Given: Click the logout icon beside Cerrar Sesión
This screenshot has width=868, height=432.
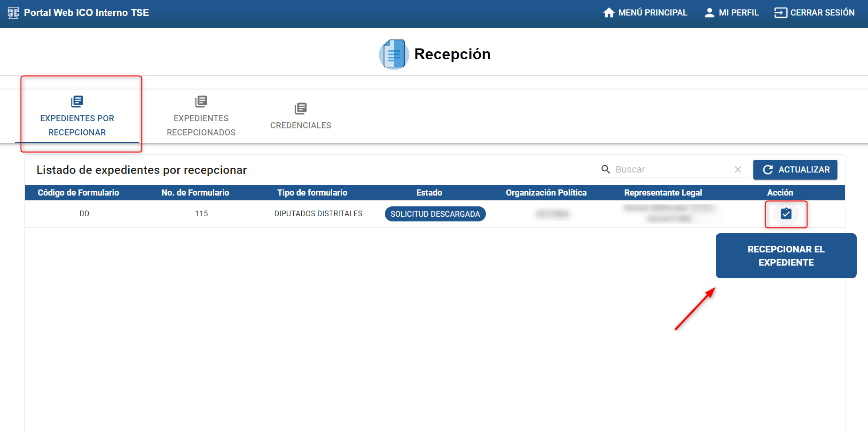Looking at the screenshot, I should point(780,12).
